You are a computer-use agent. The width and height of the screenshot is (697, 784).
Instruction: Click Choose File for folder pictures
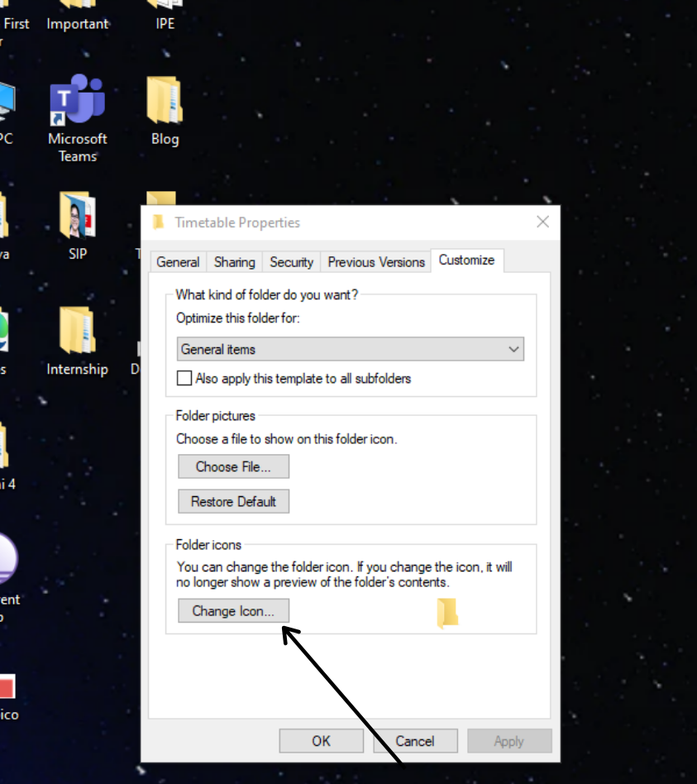[233, 466]
